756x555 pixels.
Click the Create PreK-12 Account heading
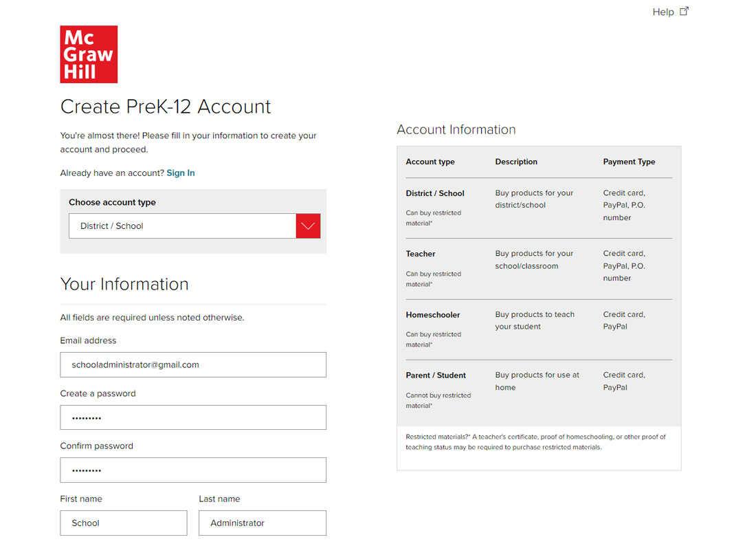coord(166,107)
